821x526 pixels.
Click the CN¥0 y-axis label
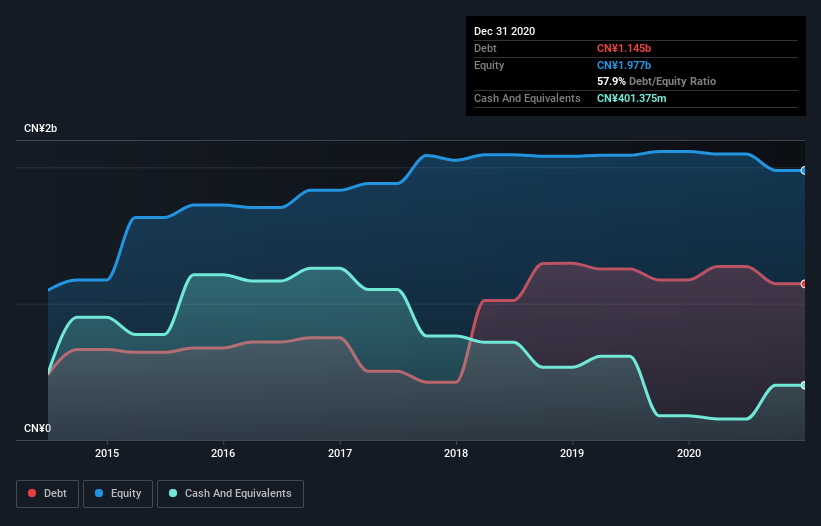click(x=38, y=429)
